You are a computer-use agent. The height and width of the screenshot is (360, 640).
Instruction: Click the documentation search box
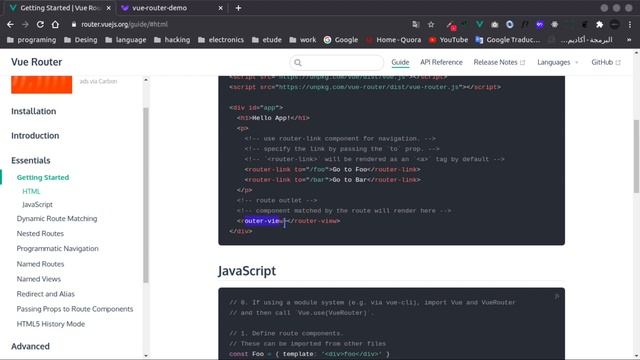(337, 62)
